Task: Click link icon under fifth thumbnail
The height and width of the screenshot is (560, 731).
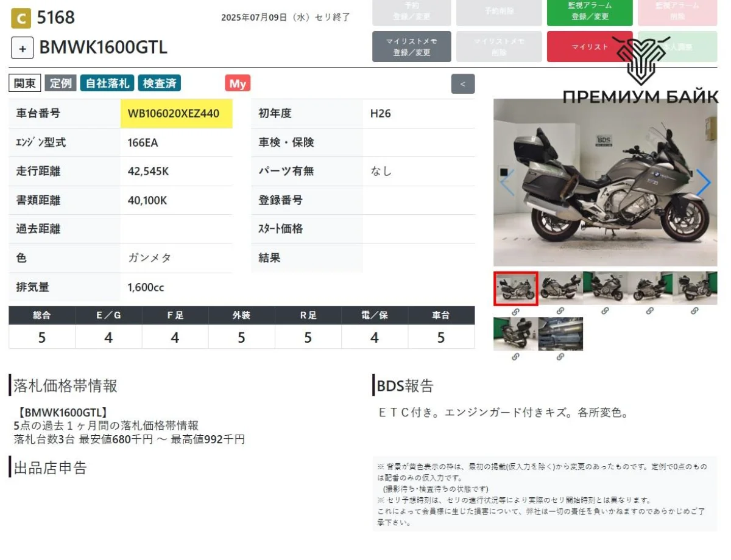Action: [x=694, y=311]
